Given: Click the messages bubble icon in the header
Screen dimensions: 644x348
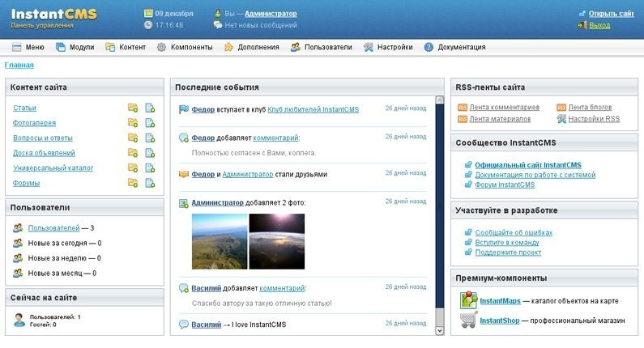Looking at the screenshot, I should click(218, 25).
